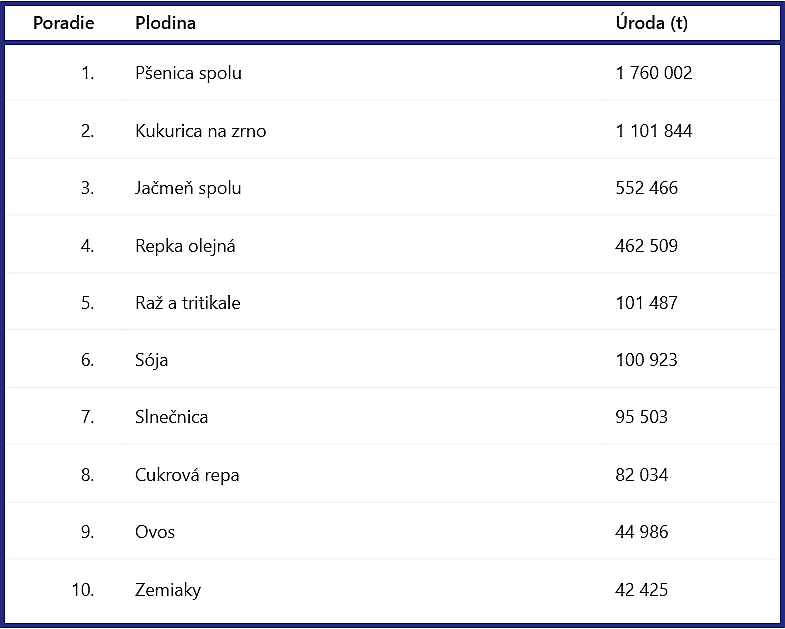Select the Zemiaky cell
This screenshot has height=629, width=785.
coord(168,590)
